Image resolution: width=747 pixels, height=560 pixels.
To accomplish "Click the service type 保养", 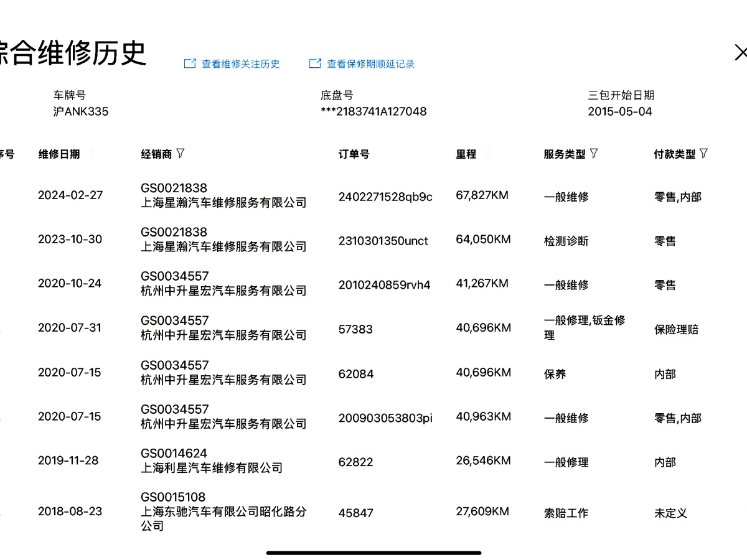I will point(555,374).
